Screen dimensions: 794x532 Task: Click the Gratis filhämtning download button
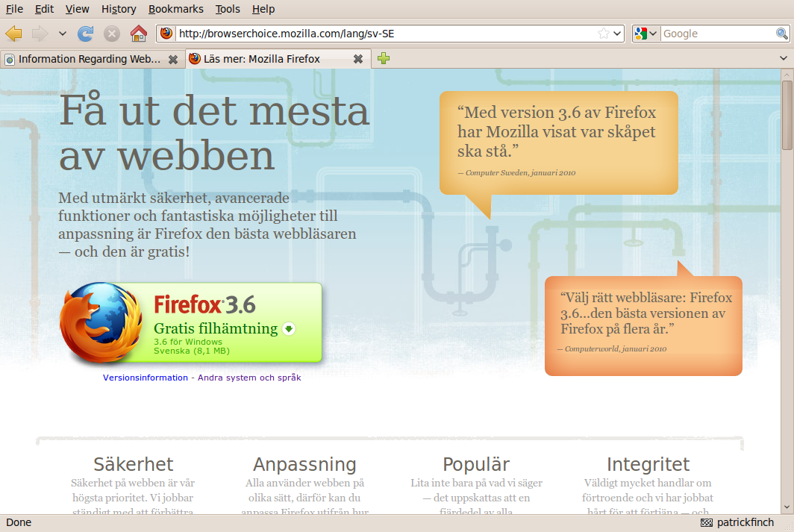click(225, 328)
